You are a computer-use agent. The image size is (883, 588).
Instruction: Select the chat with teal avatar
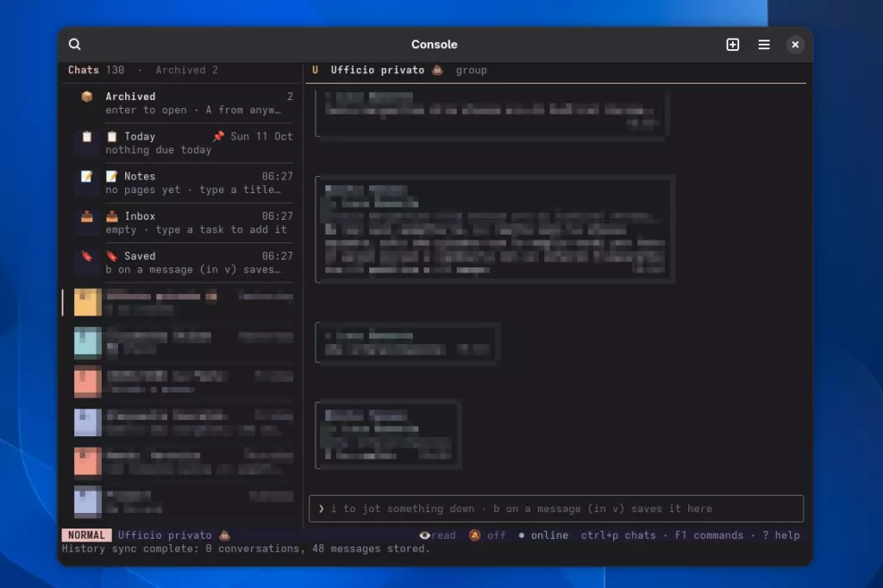pos(183,342)
